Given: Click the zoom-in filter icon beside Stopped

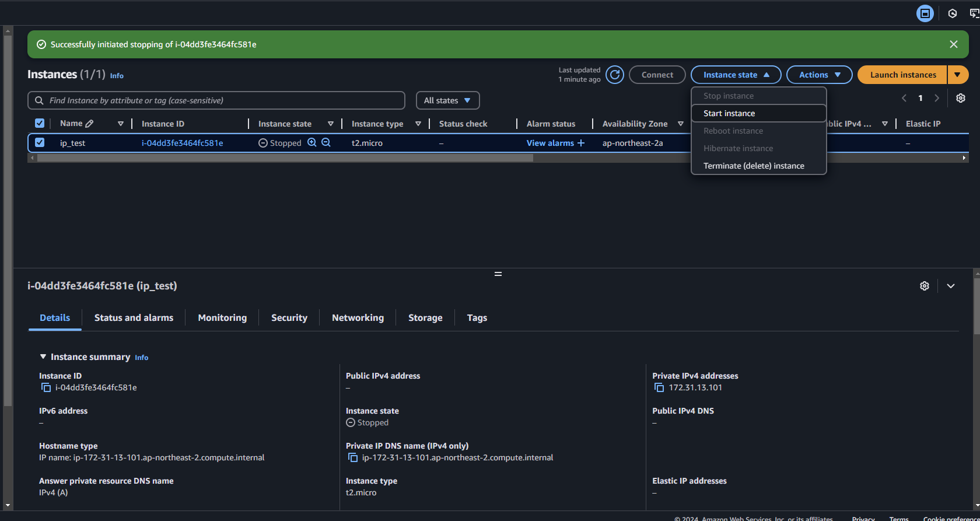Looking at the screenshot, I should point(312,142).
